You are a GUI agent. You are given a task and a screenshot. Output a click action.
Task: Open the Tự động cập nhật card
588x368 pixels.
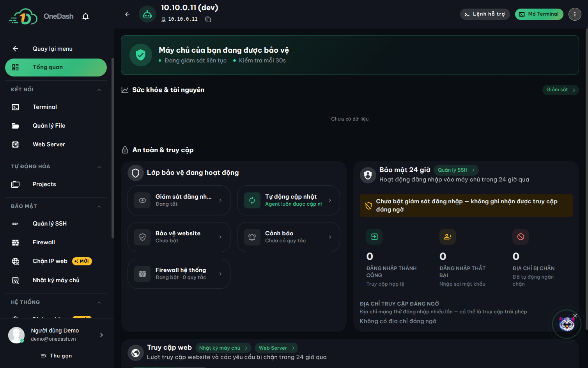pyautogui.click(x=289, y=200)
